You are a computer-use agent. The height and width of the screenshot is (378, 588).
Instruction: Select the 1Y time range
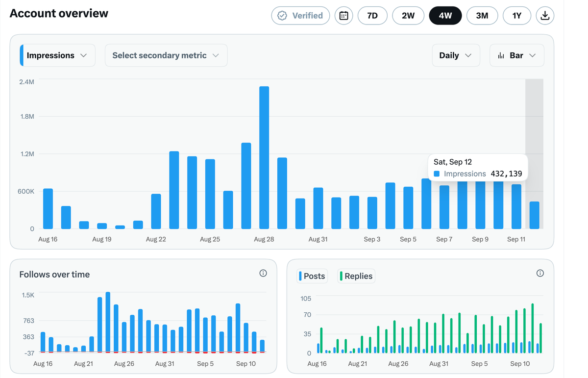(517, 16)
